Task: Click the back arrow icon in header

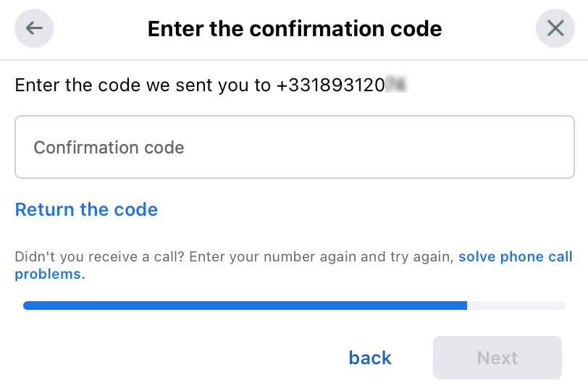Action: point(34,29)
